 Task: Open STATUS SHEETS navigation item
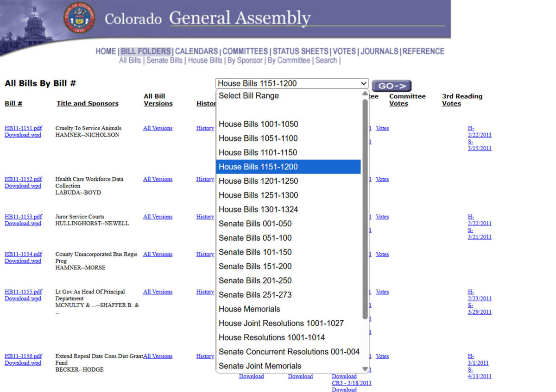click(301, 51)
